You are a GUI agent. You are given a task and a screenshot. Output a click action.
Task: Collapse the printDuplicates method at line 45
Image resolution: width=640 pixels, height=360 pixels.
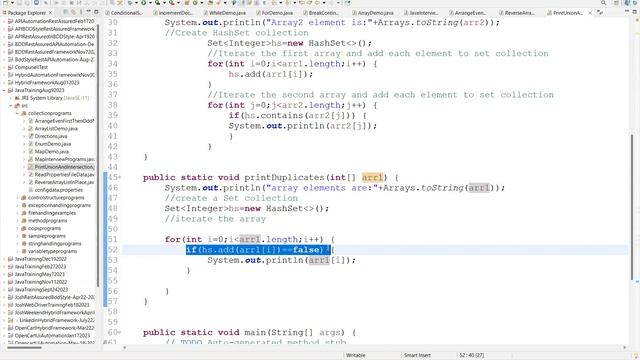120,178
